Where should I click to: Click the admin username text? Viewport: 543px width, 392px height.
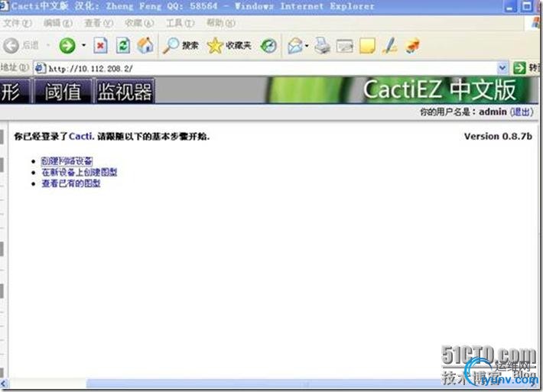point(493,112)
